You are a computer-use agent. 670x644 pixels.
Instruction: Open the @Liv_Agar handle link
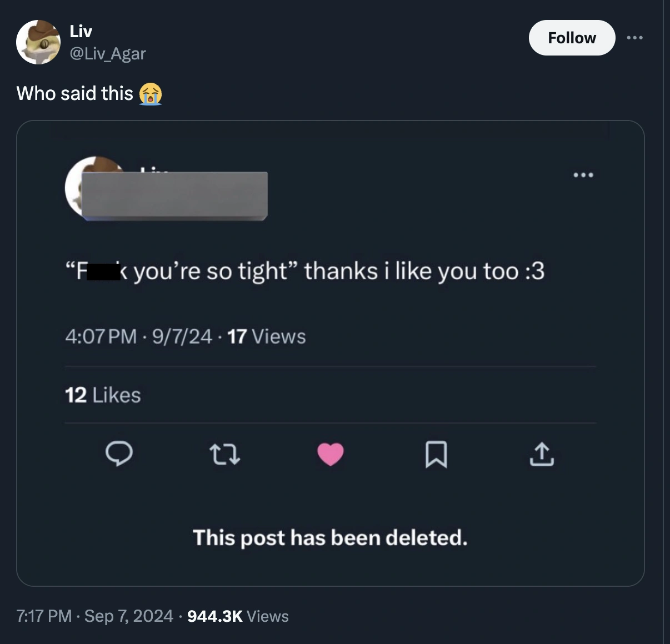107,53
